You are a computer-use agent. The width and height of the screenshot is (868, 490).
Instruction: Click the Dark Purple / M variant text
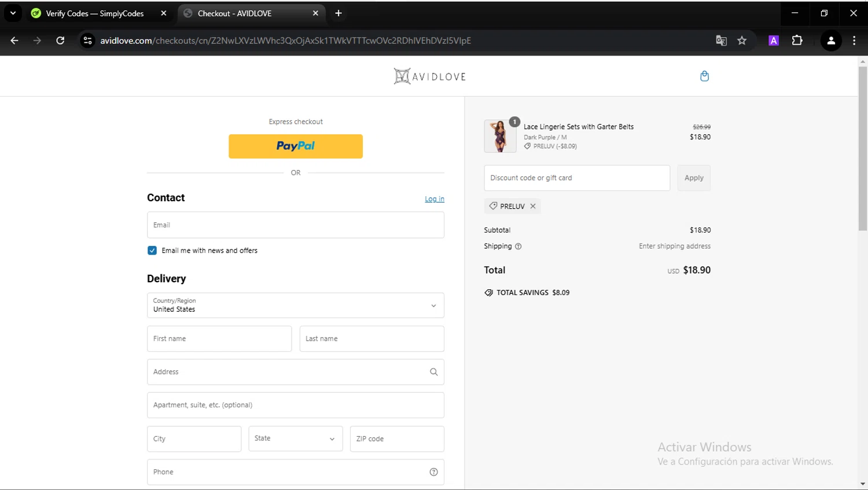pyautogui.click(x=545, y=138)
